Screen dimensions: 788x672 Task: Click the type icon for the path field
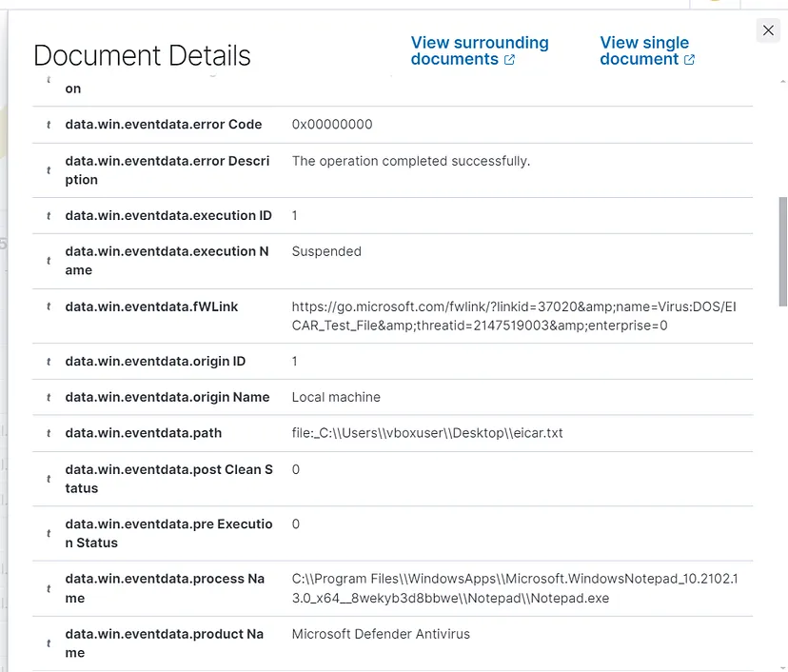tap(48, 432)
